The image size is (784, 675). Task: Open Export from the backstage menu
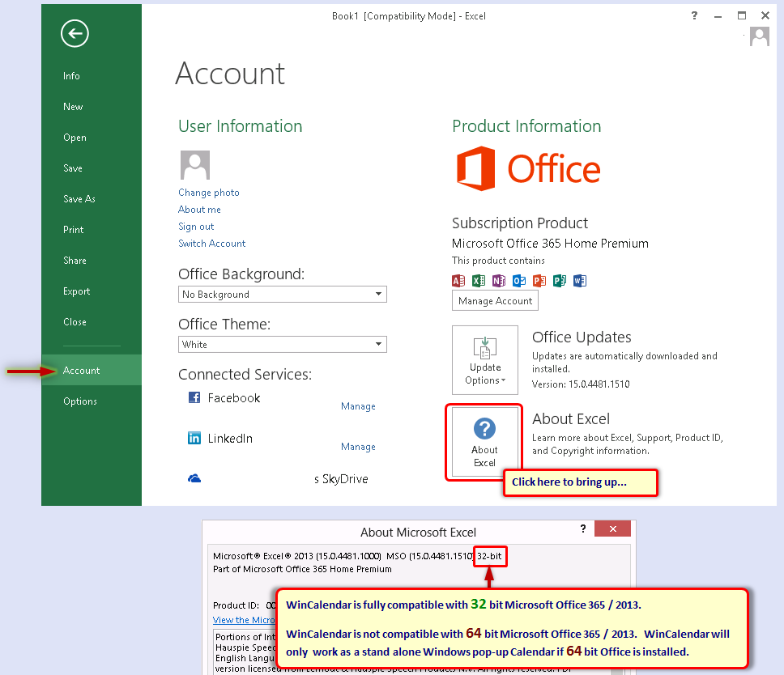pyautogui.click(x=77, y=291)
